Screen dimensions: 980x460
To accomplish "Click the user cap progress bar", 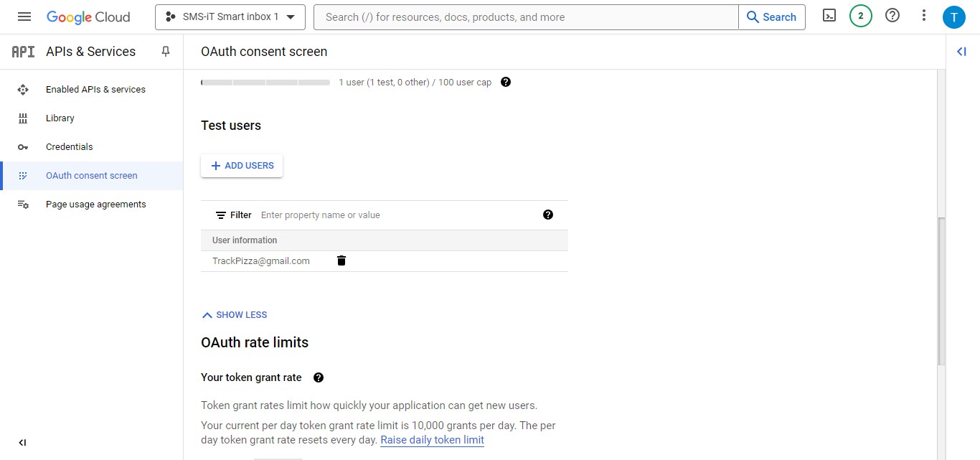I will 265,83.
